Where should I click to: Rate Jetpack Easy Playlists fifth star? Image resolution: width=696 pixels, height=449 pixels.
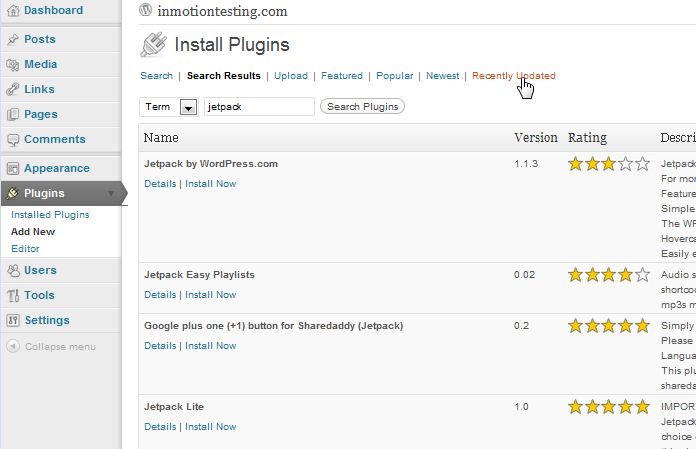click(x=642, y=275)
